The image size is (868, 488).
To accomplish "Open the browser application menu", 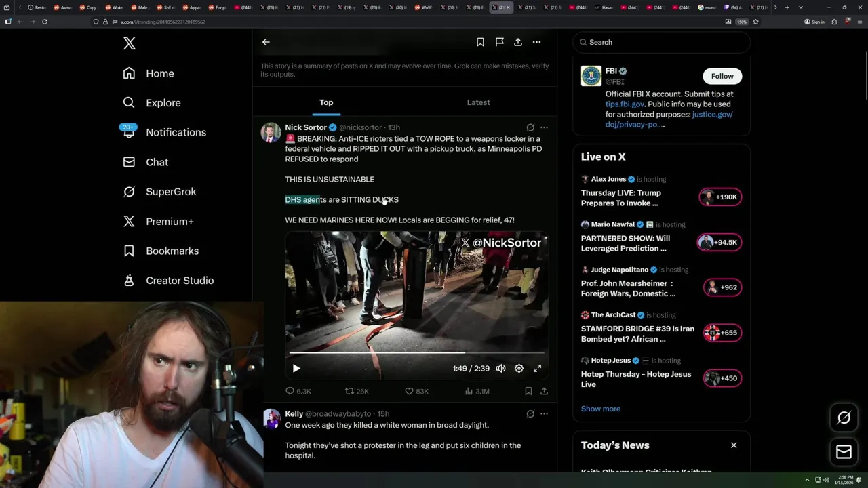I will tap(860, 22).
